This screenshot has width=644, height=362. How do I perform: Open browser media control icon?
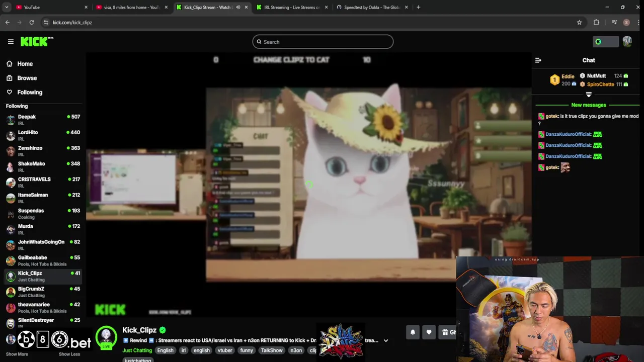pos(614,22)
